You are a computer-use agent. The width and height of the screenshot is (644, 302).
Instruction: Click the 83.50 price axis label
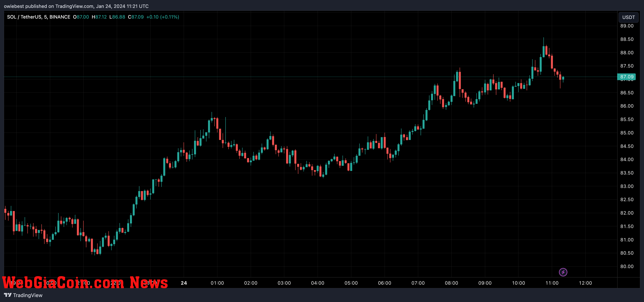[627, 173]
